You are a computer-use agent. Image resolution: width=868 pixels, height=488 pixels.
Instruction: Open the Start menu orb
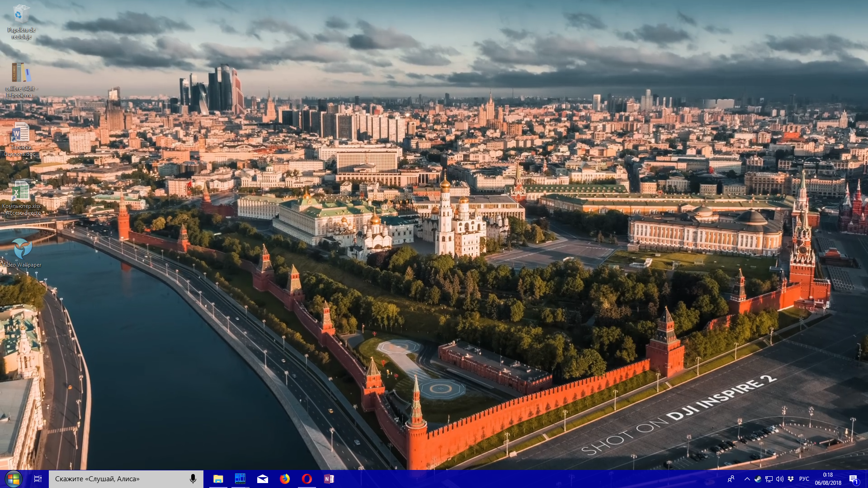[x=13, y=479]
